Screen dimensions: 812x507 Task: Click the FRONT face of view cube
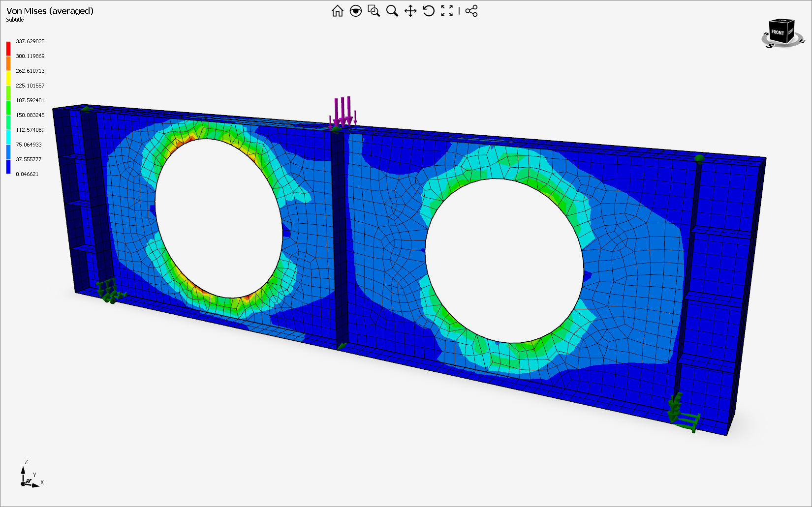pyautogui.click(x=778, y=33)
